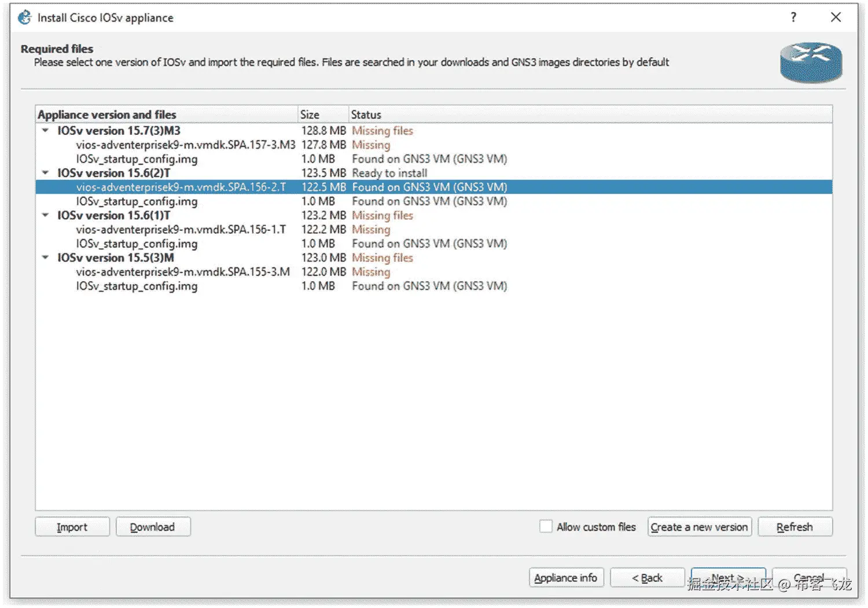
Task: Click Missing files status for version 15.6(1)T
Action: tap(382, 215)
